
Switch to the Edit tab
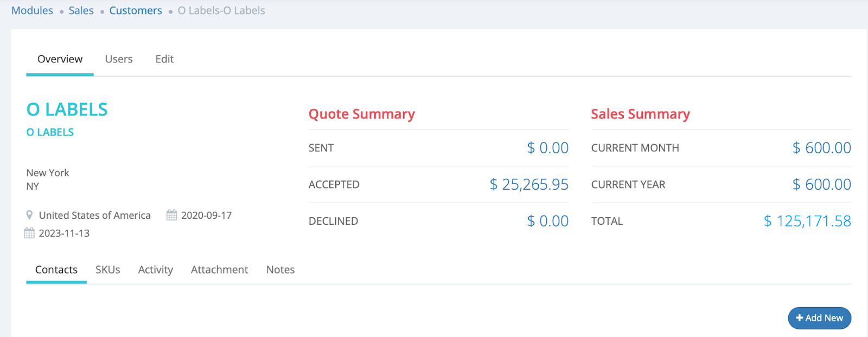pos(164,59)
